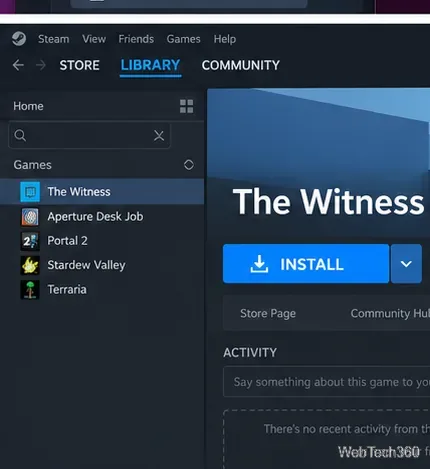Click the activity status text box
The height and width of the screenshot is (469, 430).
[x=327, y=382]
